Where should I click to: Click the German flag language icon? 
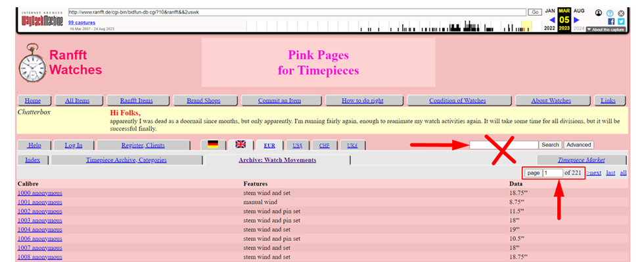coord(213,144)
